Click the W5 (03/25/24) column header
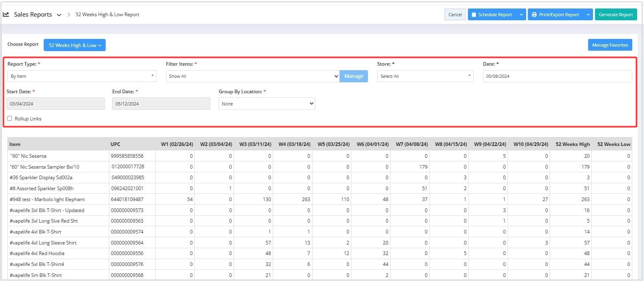 point(334,144)
